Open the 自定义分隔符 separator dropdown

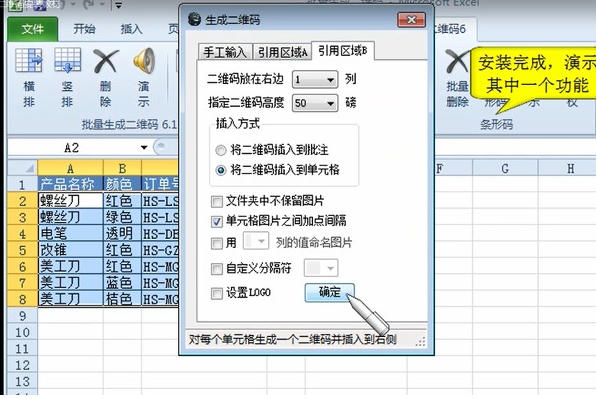[x=321, y=268]
